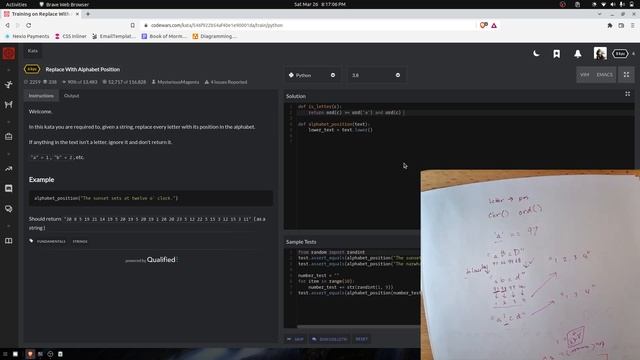The width and height of the screenshot is (640, 360).
Task: Toggle fullscreen layout button
Action: [x=626, y=75]
